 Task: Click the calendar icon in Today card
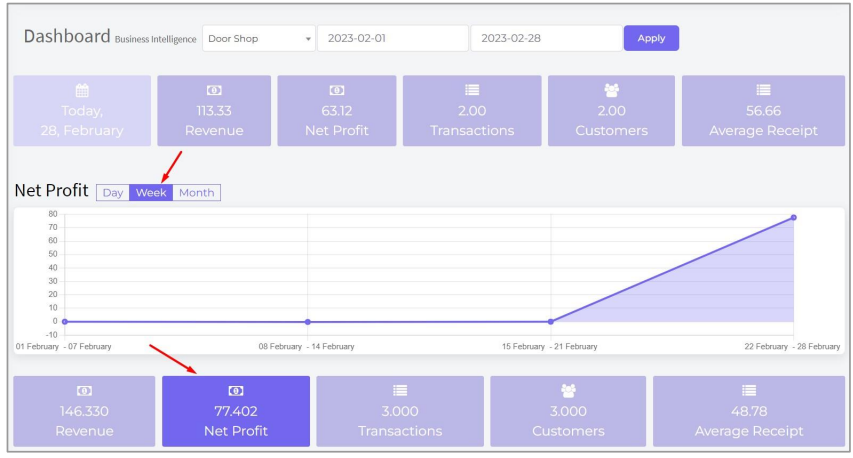[x=82, y=90]
